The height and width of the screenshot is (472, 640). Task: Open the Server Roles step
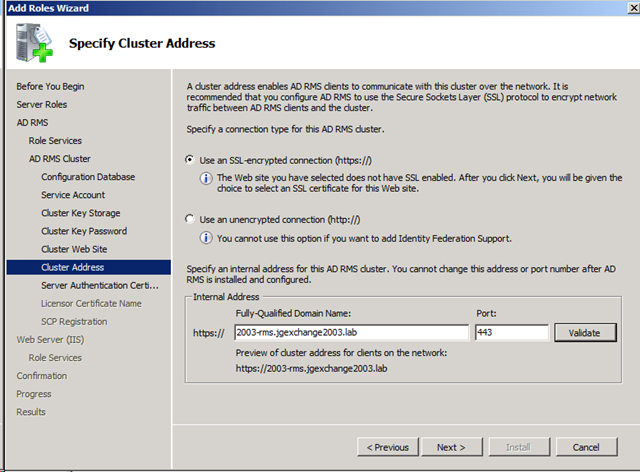pos(42,105)
